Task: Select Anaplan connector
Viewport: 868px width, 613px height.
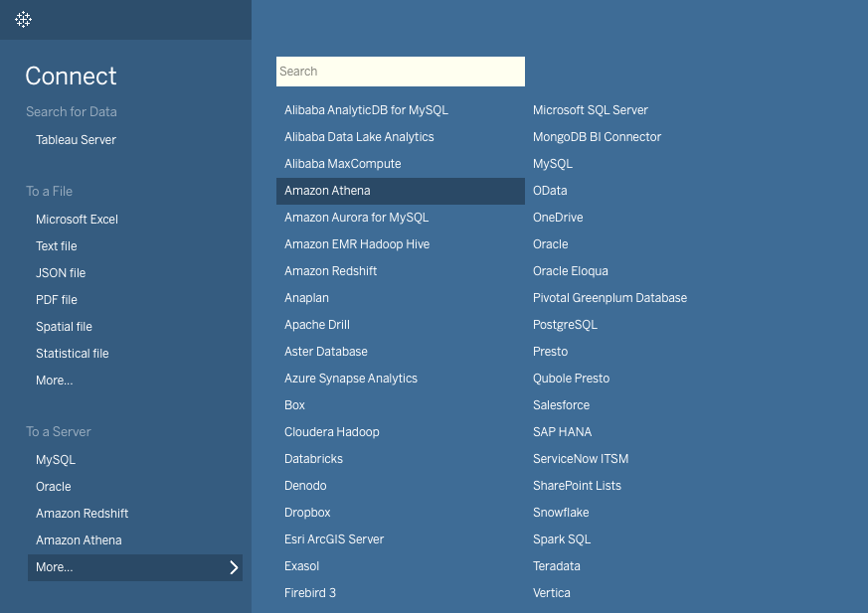Action: [306, 298]
